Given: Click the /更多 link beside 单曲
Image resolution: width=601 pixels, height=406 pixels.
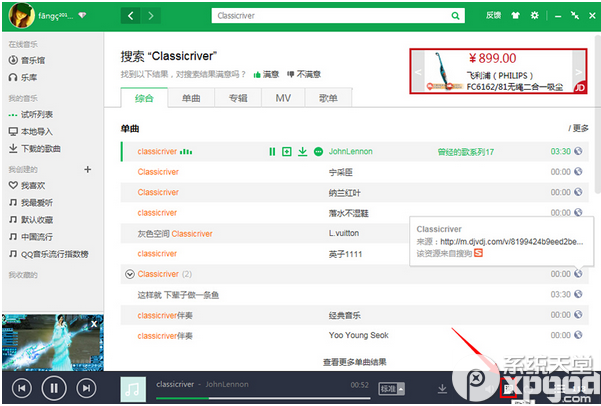Looking at the screenshot, I should coord(578,128).
